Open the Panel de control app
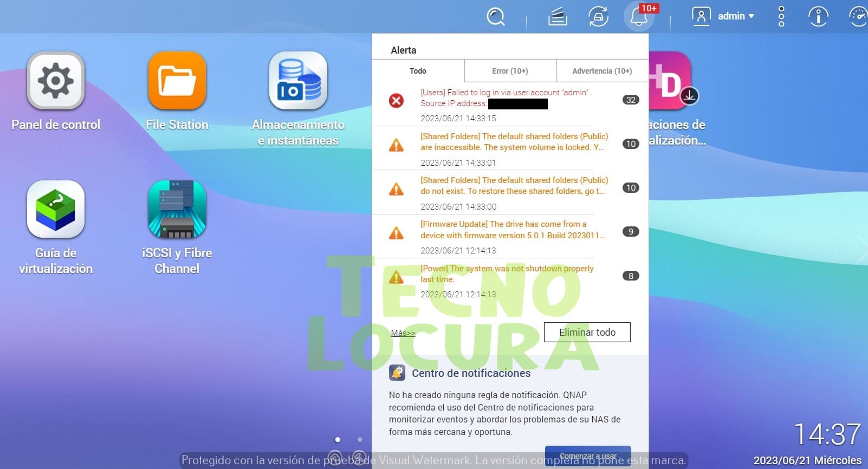 point(56,81)
